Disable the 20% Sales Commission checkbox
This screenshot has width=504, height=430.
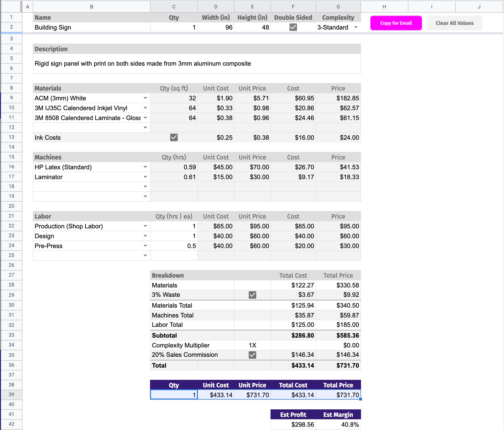tap(252, 355)
